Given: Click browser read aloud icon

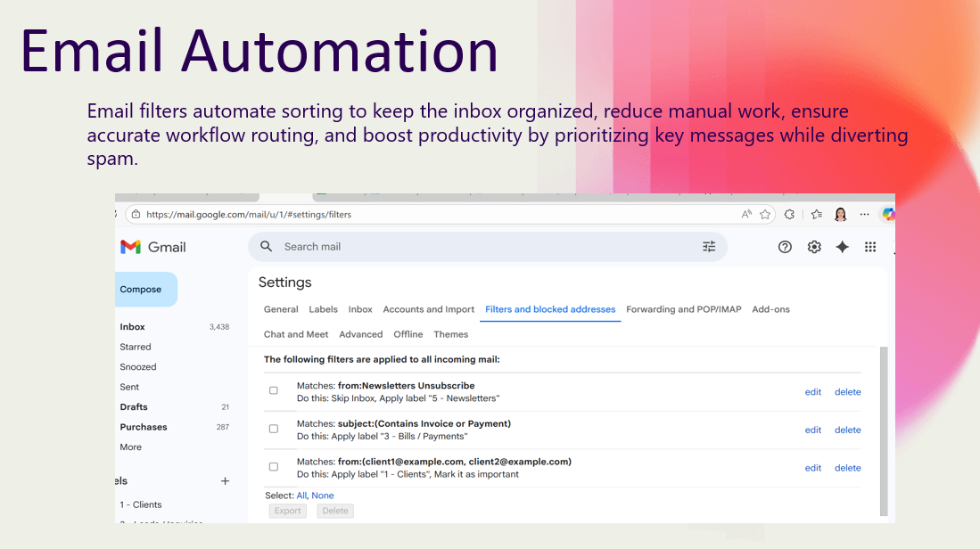Looking at the screenshot, I should tap(746, 214).
